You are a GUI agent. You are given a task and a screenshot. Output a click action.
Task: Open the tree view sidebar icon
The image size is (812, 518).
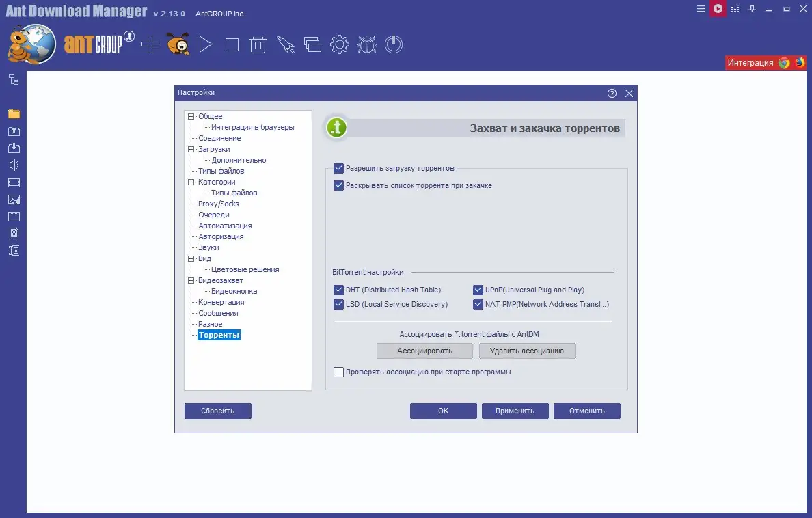pos(14,80)
